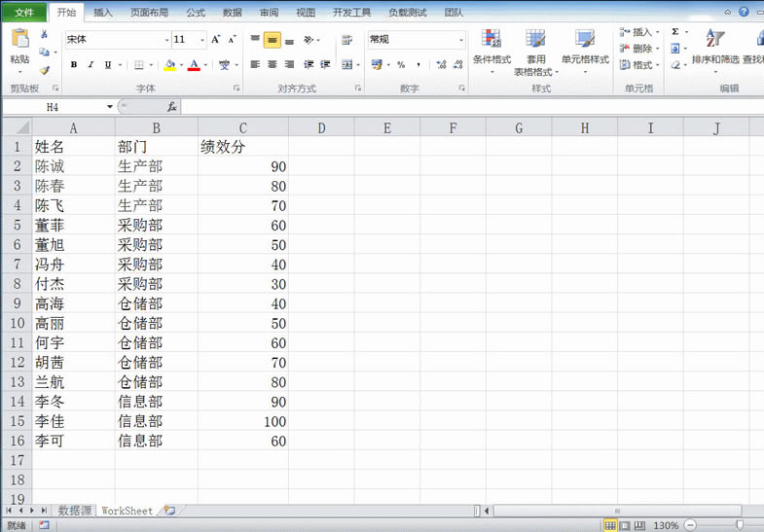The image size is (764, 532).
Task: Expand the Name Box dropdown arrow
Action: (x=110, y=107)
